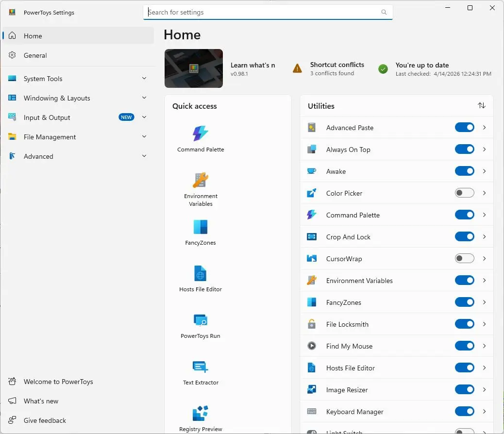The width and height of the screenshot is (504, 434).
Task: Turn off Always On Top toggle
Action: (x=465, y=150)
